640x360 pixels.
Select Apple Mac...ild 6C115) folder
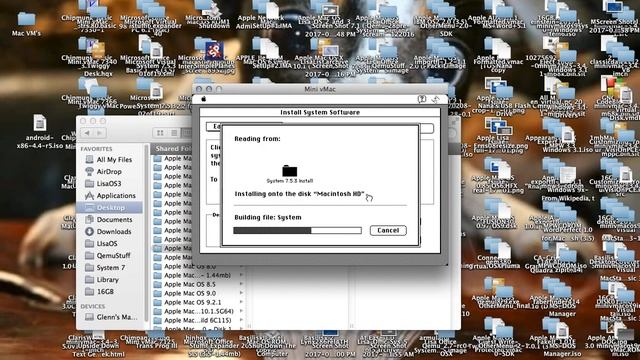point(199,320)
